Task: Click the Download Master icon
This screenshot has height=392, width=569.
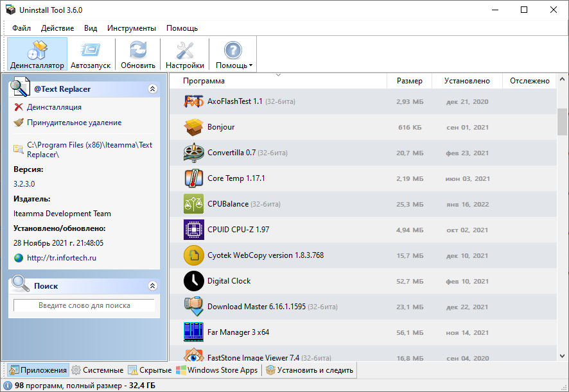Action: (193, 307)
